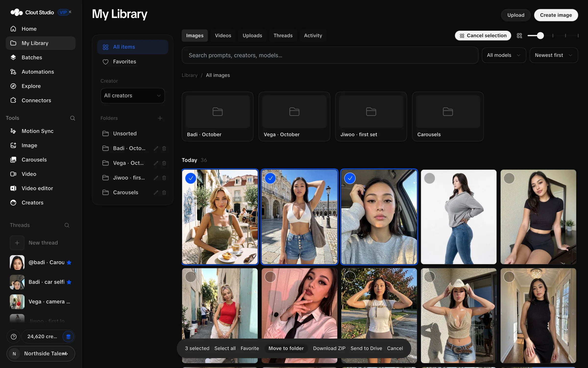Expand the Northside Talent account menu

click(x=41, y=354)
